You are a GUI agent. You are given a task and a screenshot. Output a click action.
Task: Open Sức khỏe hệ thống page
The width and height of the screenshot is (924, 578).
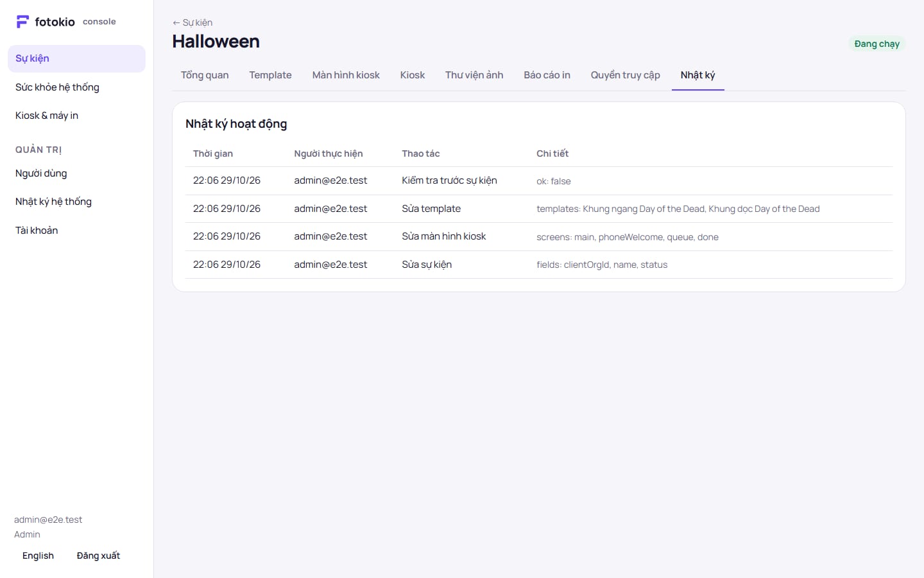pyautogui.click(x=76, y=87)
